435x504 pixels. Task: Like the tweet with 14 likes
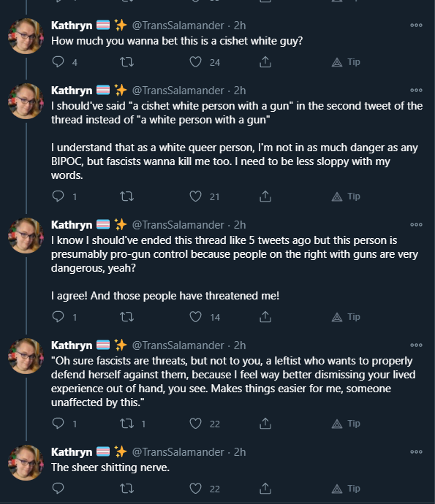click(x=195, y=316)
